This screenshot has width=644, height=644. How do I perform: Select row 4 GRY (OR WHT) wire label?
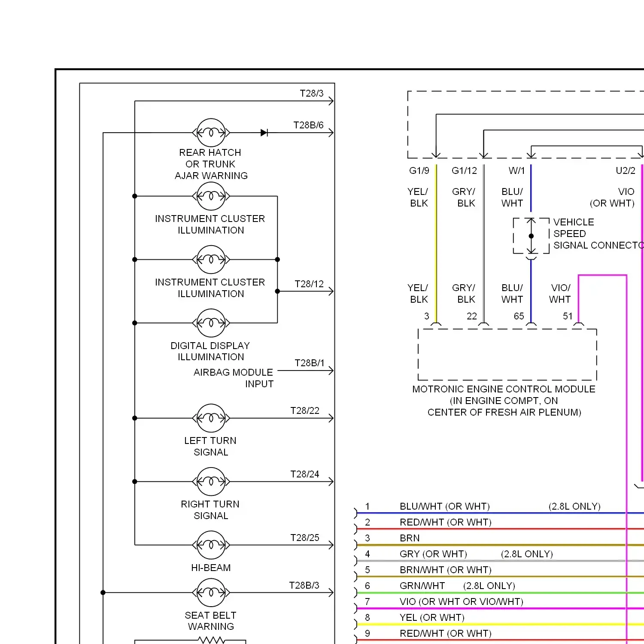click(433, 554)
